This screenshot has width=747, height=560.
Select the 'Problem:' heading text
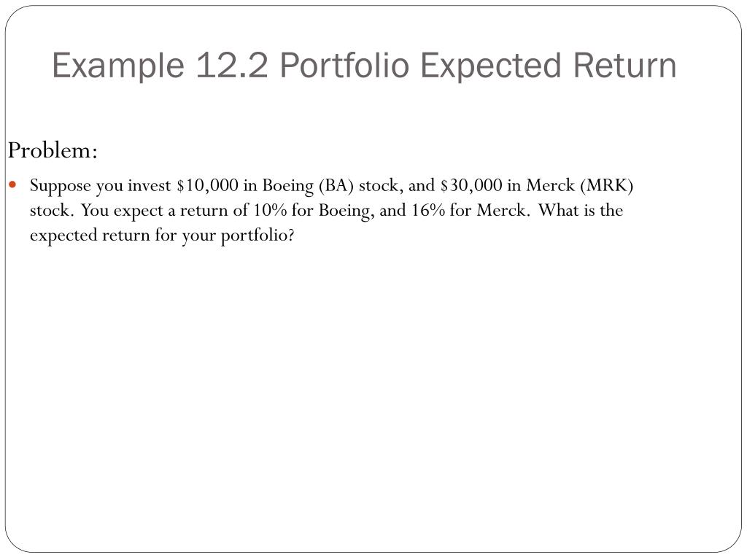pos(53,152)
